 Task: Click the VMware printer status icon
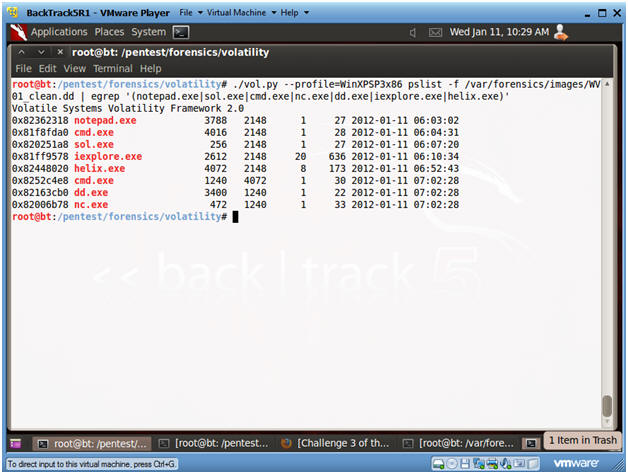click(x=492, y=464)
